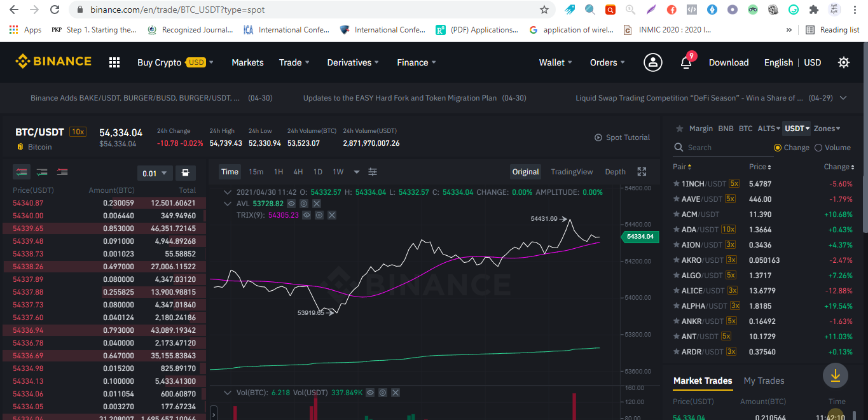
Task: Open the 0.01 price grouping dropdown
Action: click(x=155, y=173)
